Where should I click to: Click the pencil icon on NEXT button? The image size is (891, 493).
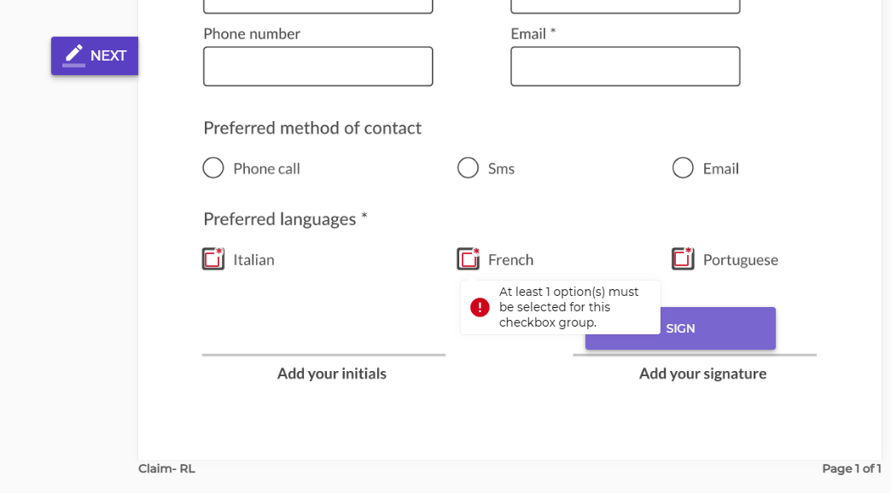[74, 56]
